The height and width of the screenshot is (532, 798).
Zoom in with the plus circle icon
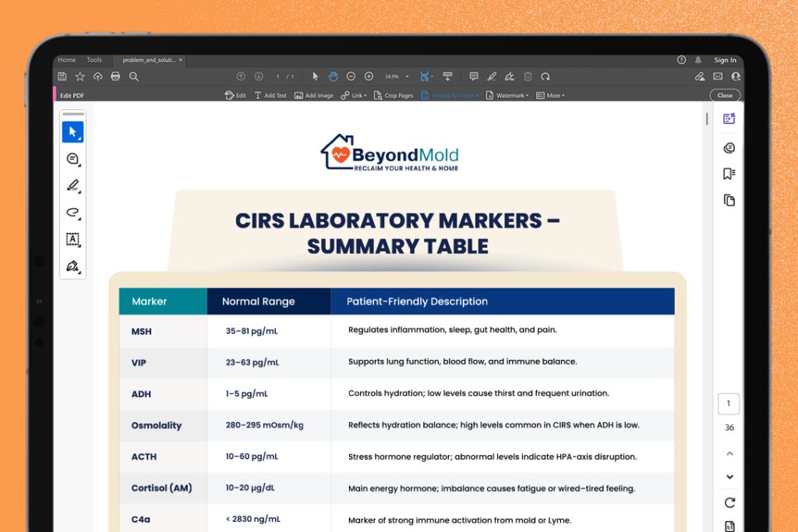369,76
